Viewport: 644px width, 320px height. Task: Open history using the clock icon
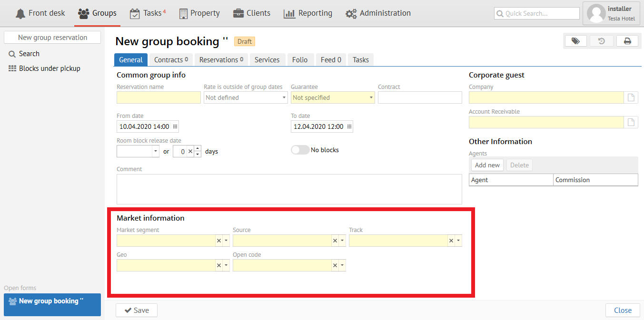[x=602, y=41]
